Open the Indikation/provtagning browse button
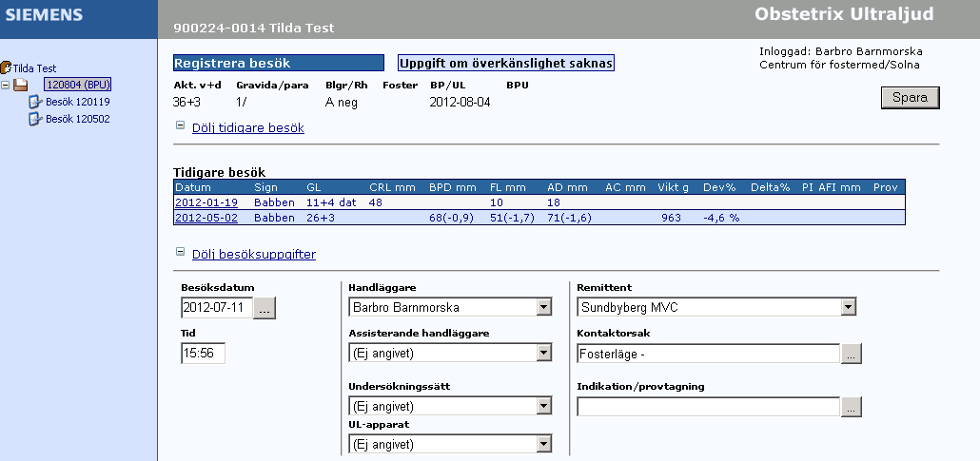Viewport: 980px width, 461px height. point(852,407)
